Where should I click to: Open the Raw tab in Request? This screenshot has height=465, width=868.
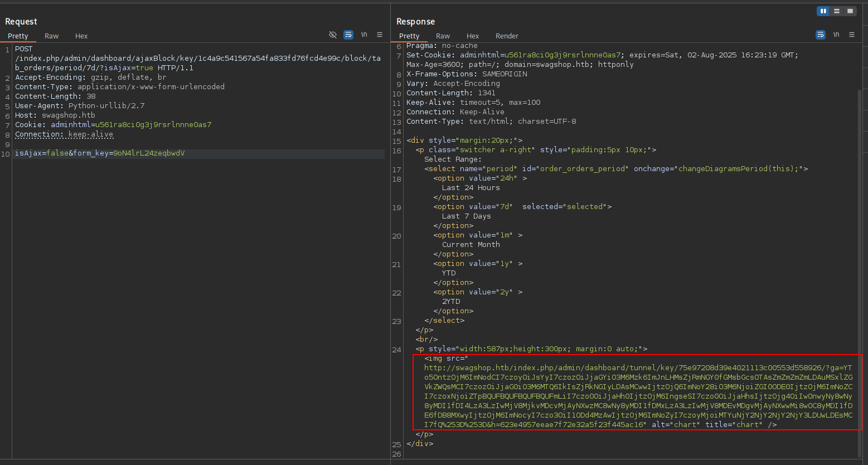tap(52, 36)
